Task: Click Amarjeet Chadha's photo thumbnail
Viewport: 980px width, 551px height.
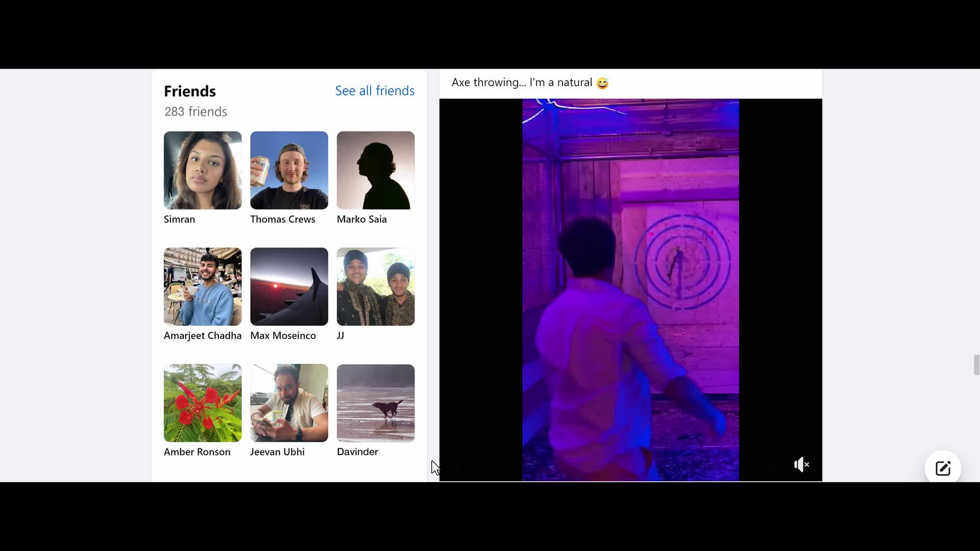Action: point(203,287)
